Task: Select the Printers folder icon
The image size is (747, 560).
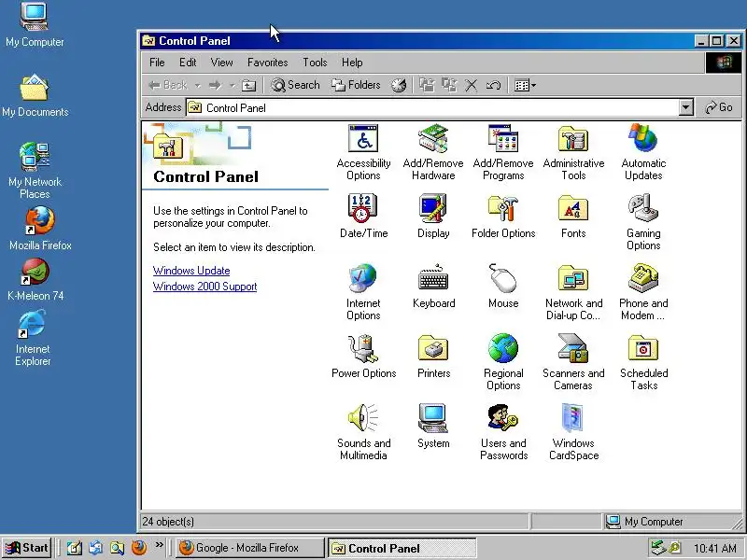Action: [x=433, y=356]
